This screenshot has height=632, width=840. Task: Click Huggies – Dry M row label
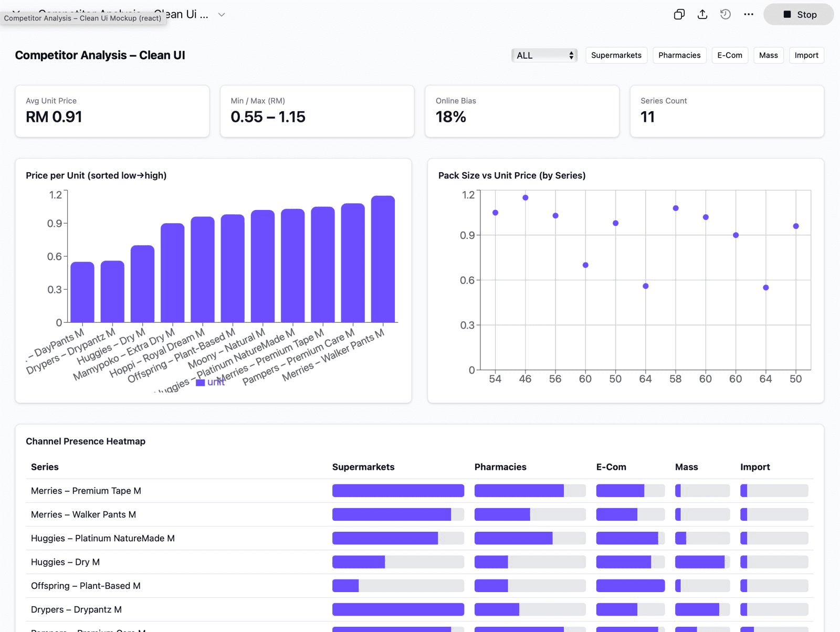[x=65, y=562]
